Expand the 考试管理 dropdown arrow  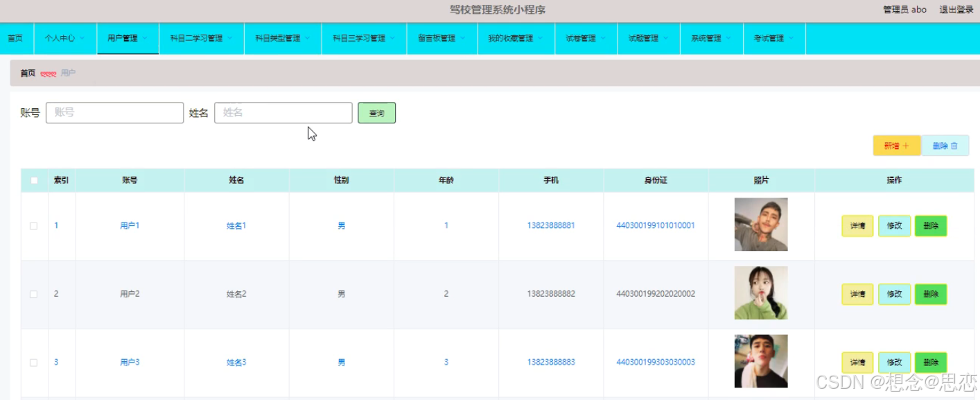tap(791, 38)
